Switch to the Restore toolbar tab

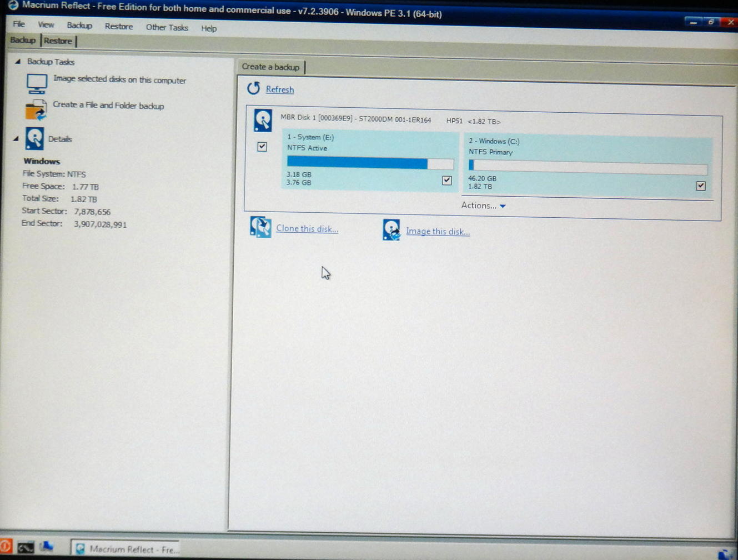[x=58, y=41]
